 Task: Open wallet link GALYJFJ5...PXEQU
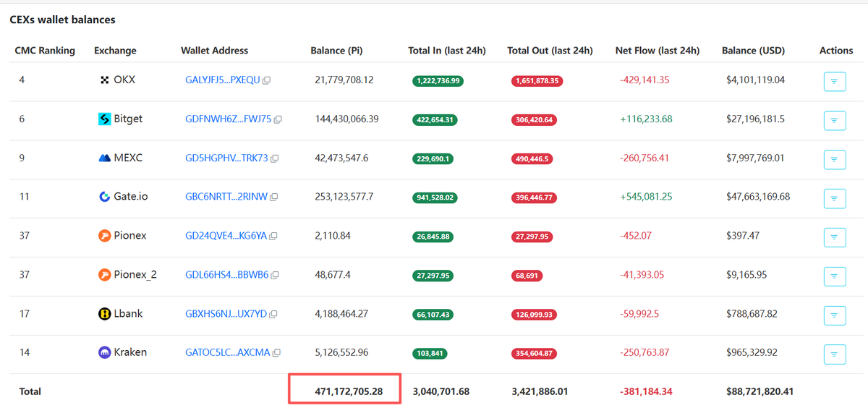(x=223, y=80)
